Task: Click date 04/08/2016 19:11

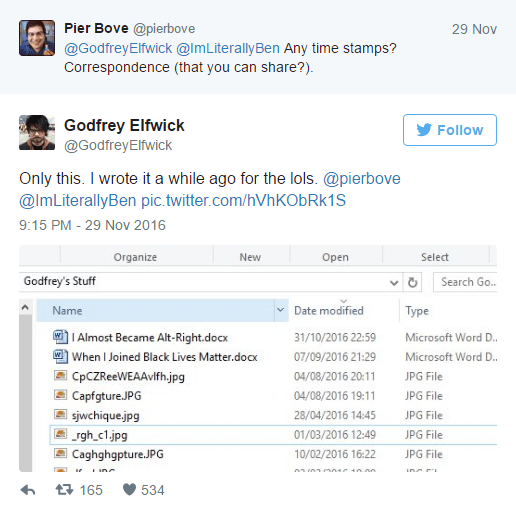Action: (335, 396)
